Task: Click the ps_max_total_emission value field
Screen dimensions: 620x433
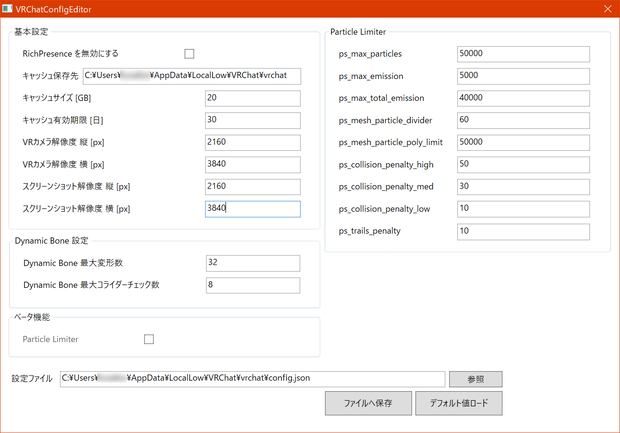Action: point(524,98)
